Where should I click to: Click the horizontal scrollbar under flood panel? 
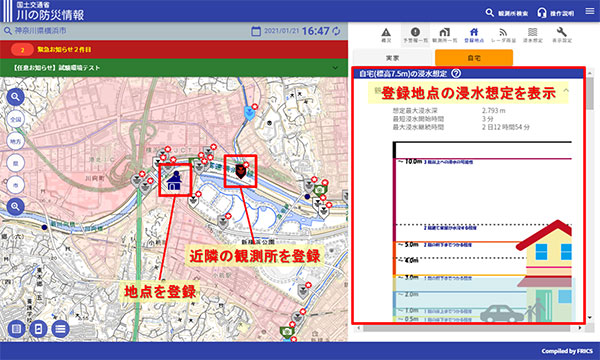pos(469,328)
